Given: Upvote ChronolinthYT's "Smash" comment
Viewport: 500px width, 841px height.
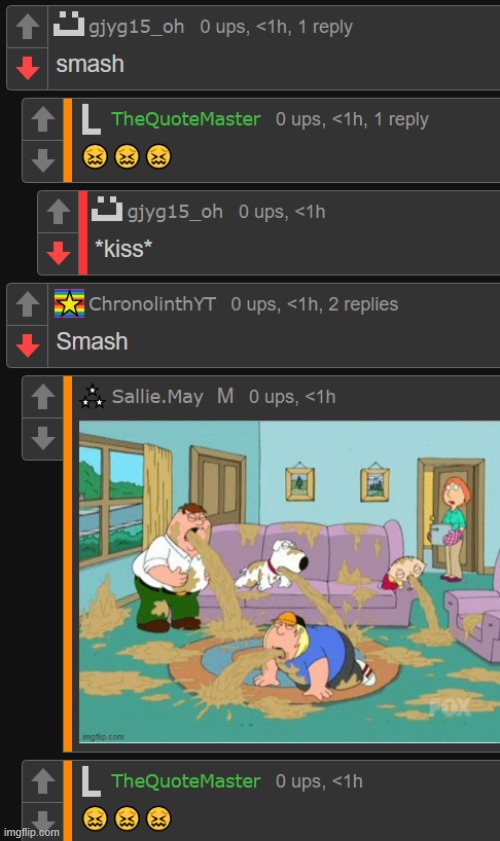Looking at the screenshot, I should tap(27, 304).
